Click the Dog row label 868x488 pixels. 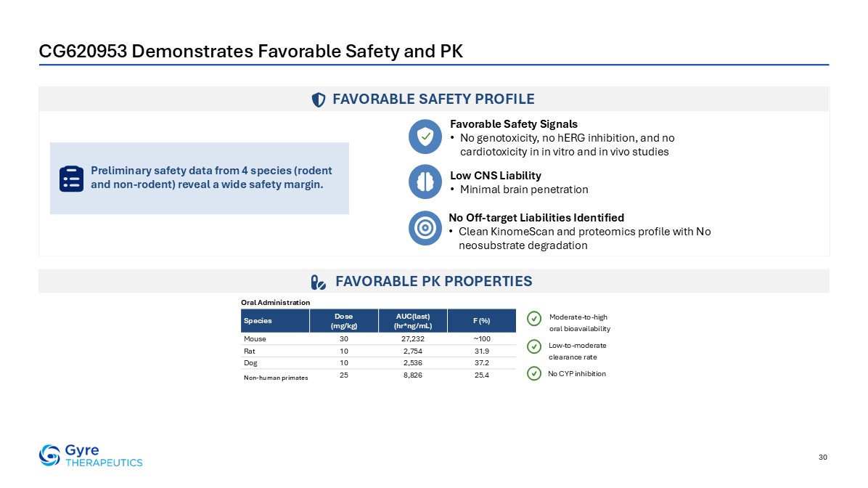tap(250, 363)
